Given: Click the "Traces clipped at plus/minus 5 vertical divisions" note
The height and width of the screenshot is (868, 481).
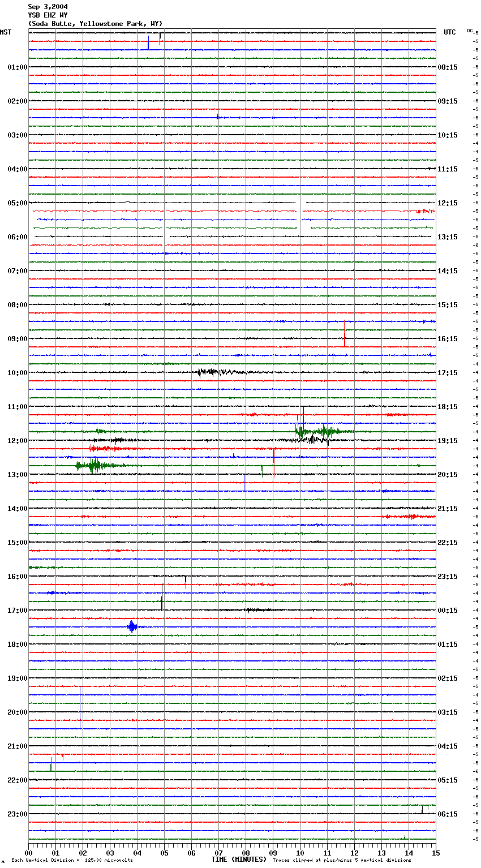Looking at the screenshot, I should click(x=342, y=861).
